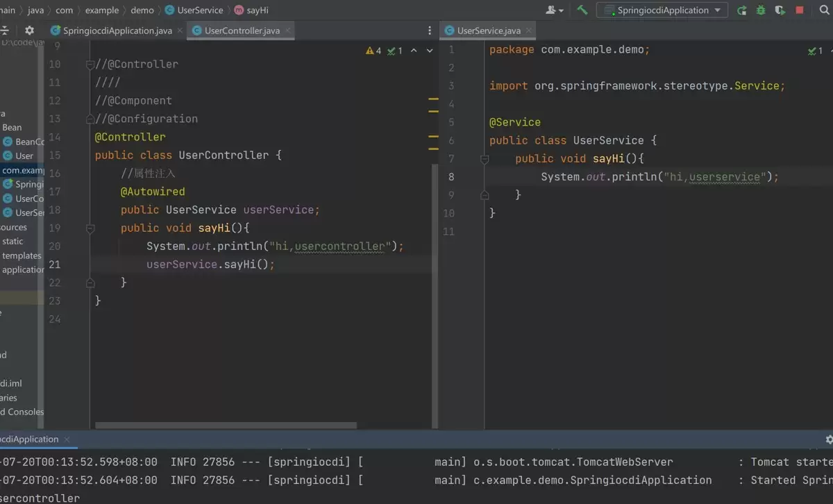Screen dimensions: 833x504
Task: Select the UserService.java tab
Action: click(489, 31)
